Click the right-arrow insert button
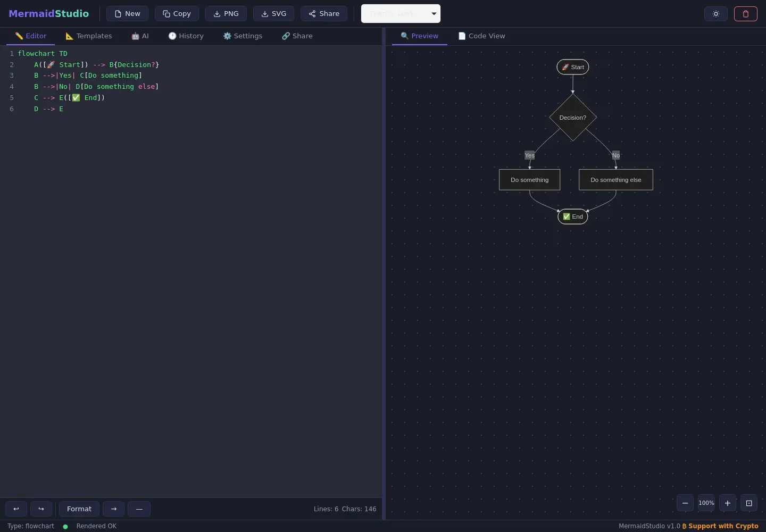The image size is (766, 532). [x=114, y=509]
